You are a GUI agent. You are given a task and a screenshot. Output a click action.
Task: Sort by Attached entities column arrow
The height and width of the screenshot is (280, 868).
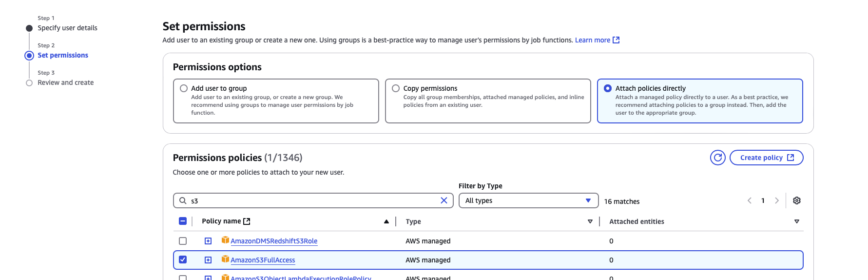[x=797, y=221]
